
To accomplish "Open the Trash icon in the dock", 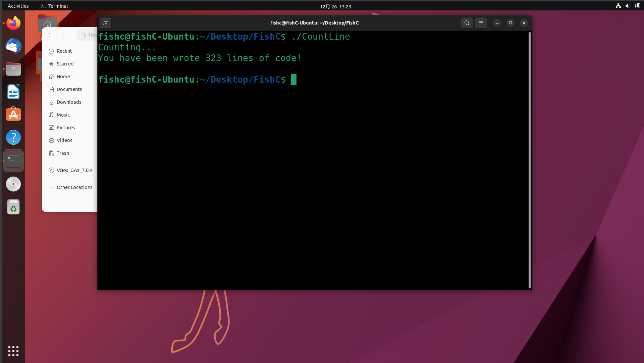I will (13, 207).
